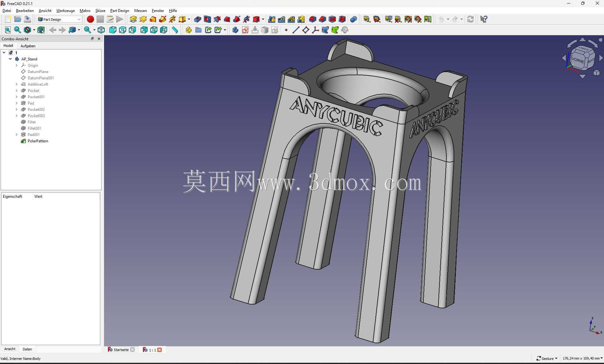Apply the Fillet tool icon
The image size is (604, 364).
pos(312,19)
